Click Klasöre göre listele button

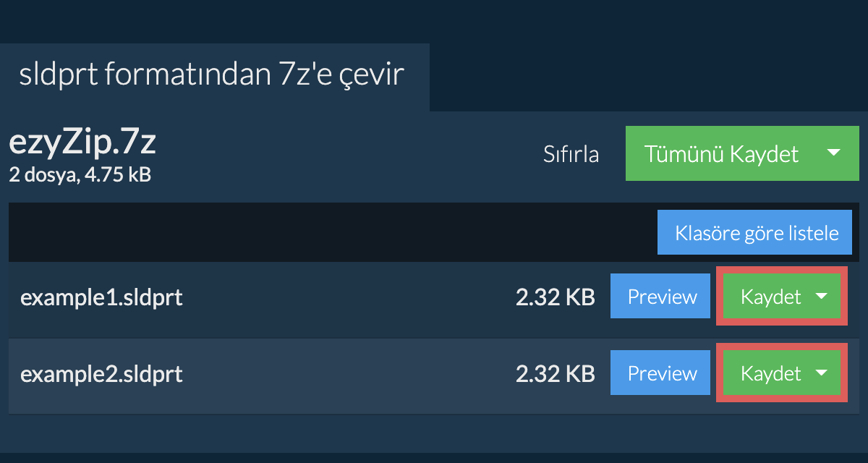[x=756, y=233]
